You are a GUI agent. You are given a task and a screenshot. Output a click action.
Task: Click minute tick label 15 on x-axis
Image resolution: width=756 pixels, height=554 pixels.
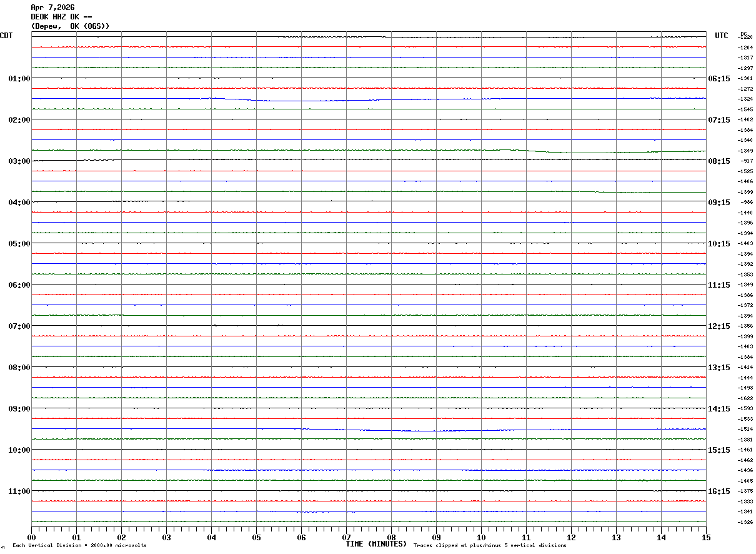[x=706, y=537]
